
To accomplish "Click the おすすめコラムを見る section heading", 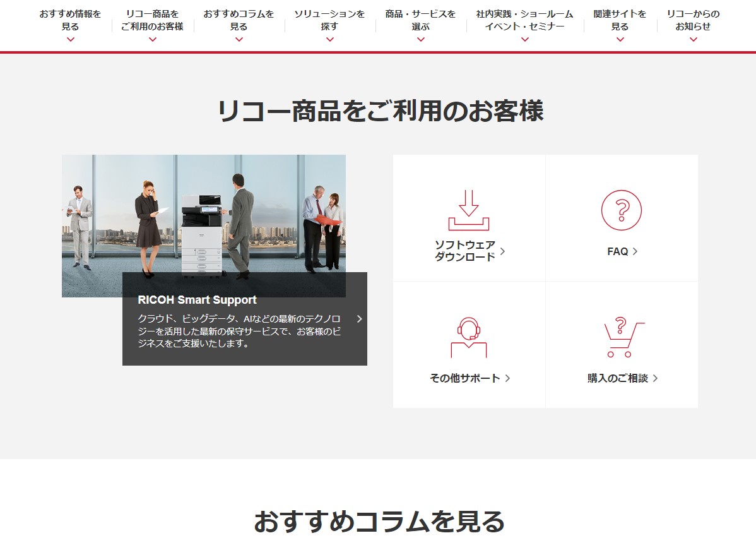I will point(379,522).
